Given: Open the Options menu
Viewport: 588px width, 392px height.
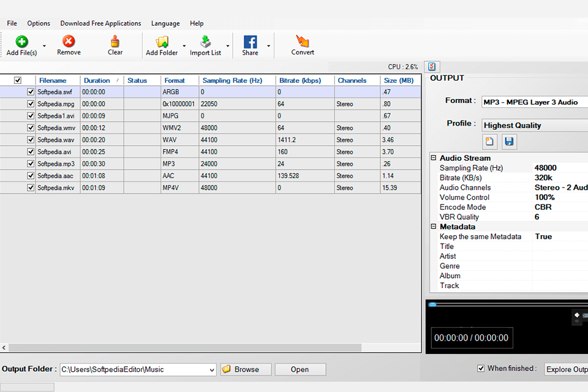Looking at the screenshot, I should pos(39,23).
